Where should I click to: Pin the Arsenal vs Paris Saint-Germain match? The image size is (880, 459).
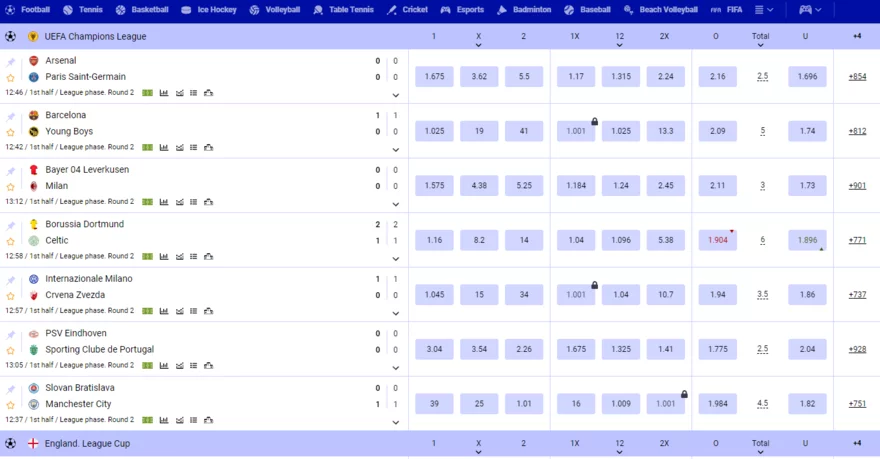click(11, 62)
